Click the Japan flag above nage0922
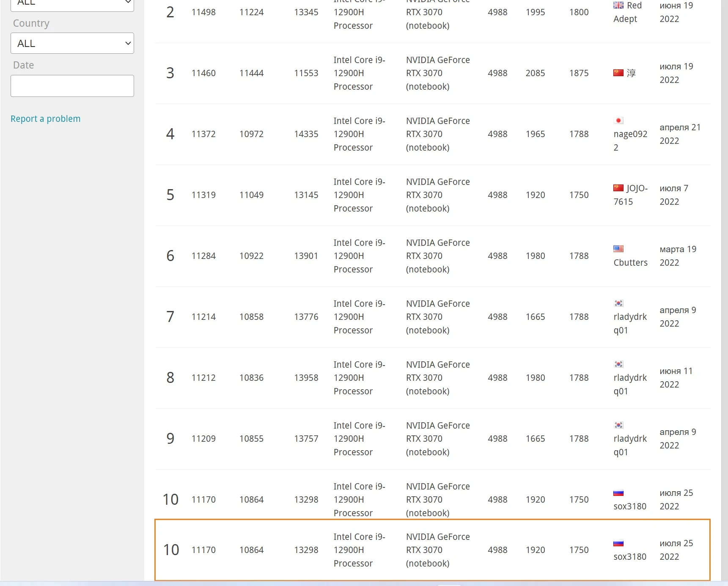The image size is (728, 586). (618, 121)
